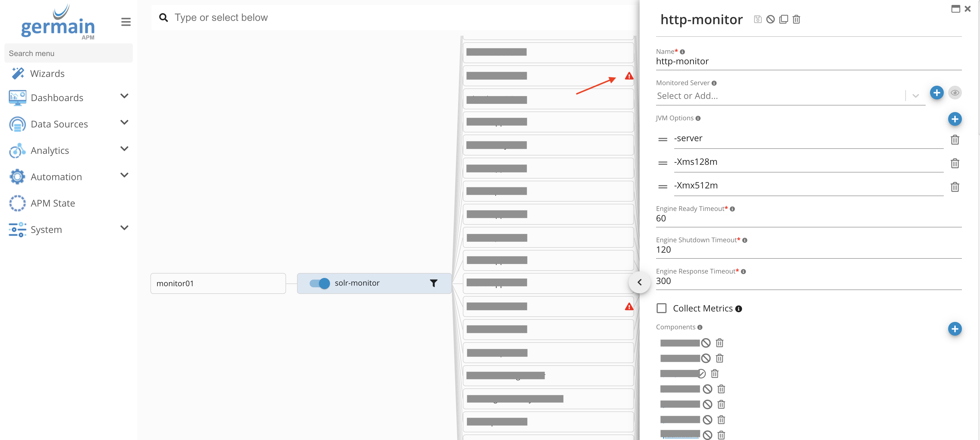Click the save icon next to http-monitor title
This screenshot has width=980, height=440.
click(757, 19)
